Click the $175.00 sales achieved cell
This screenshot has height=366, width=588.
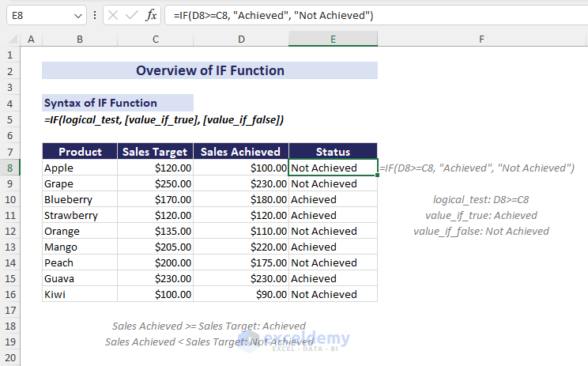coord(241,262)
